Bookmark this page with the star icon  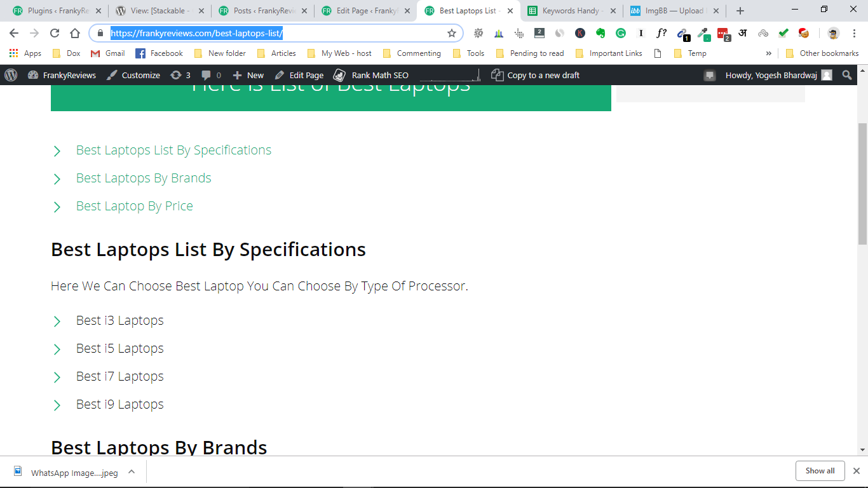pos(452,33)
